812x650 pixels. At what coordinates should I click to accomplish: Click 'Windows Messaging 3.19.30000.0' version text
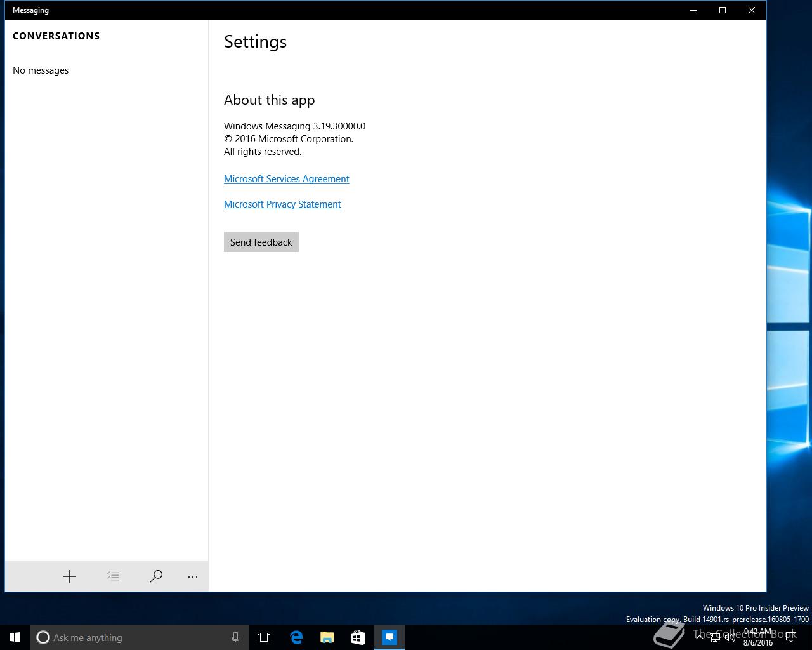294,126
